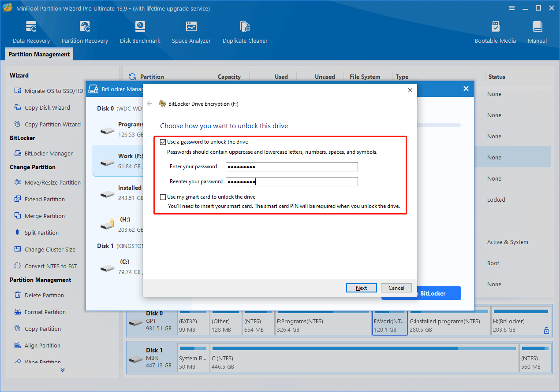Cancel the BitLocker Drive Encryption dialog
This screenshot has width=560, height=392.
coord(396,288)
